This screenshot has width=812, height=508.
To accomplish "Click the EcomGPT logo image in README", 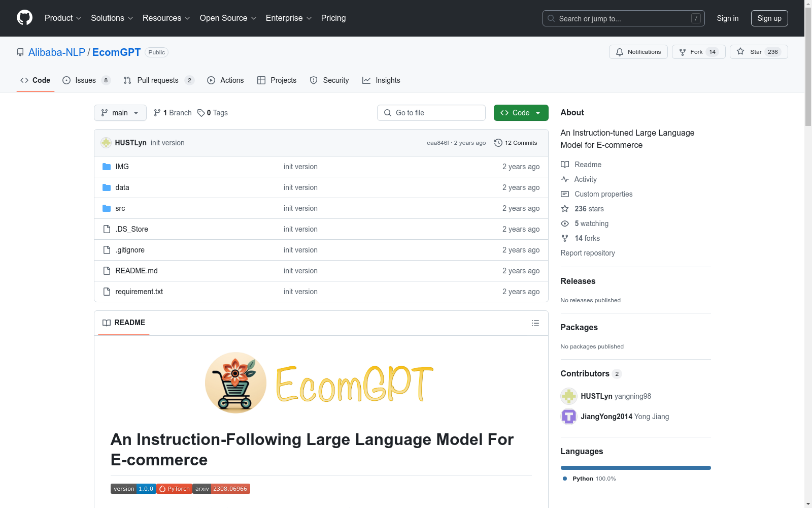I will point(319,383).
